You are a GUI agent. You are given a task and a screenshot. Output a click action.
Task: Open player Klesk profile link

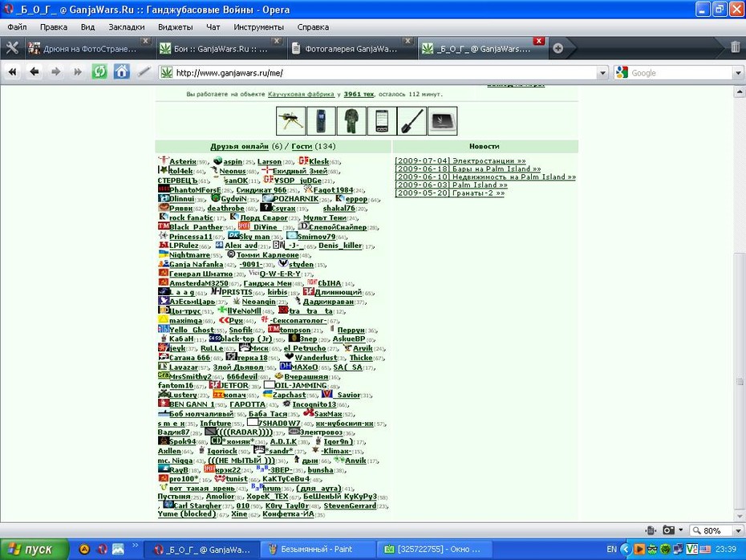pyautogui.click(x=318, y=162)
